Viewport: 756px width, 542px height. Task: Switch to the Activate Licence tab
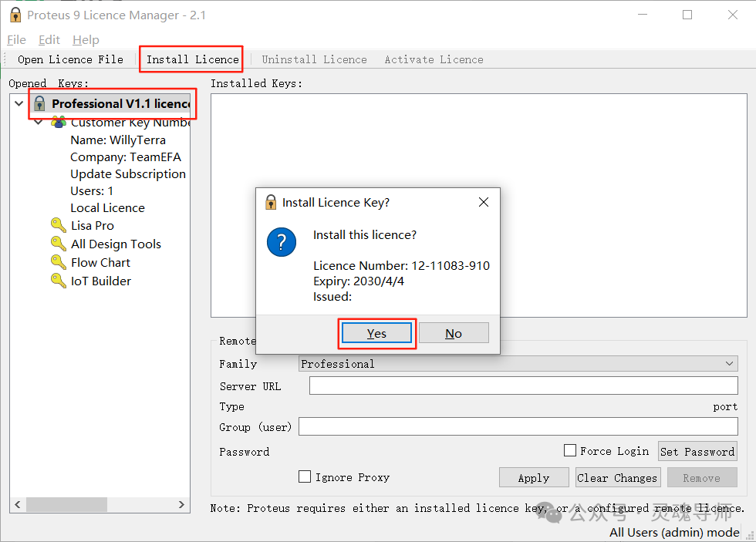point(434,59)
